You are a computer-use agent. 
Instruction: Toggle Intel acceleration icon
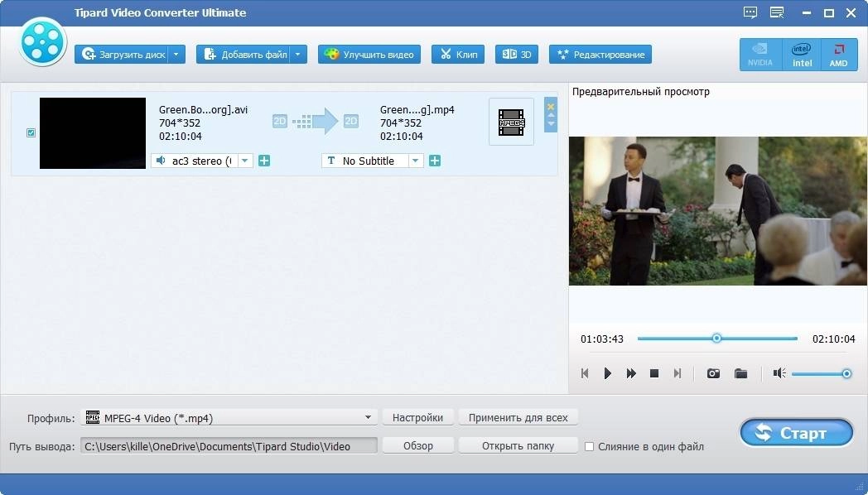802,55
